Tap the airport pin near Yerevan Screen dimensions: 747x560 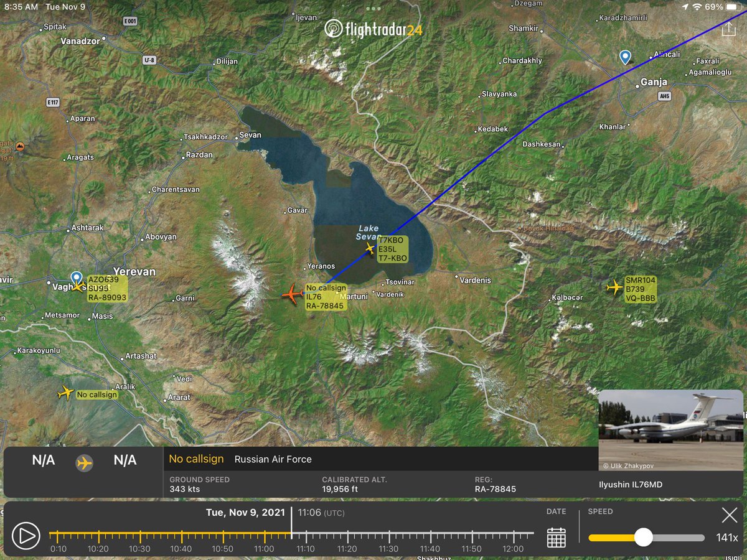click(76, 278)
